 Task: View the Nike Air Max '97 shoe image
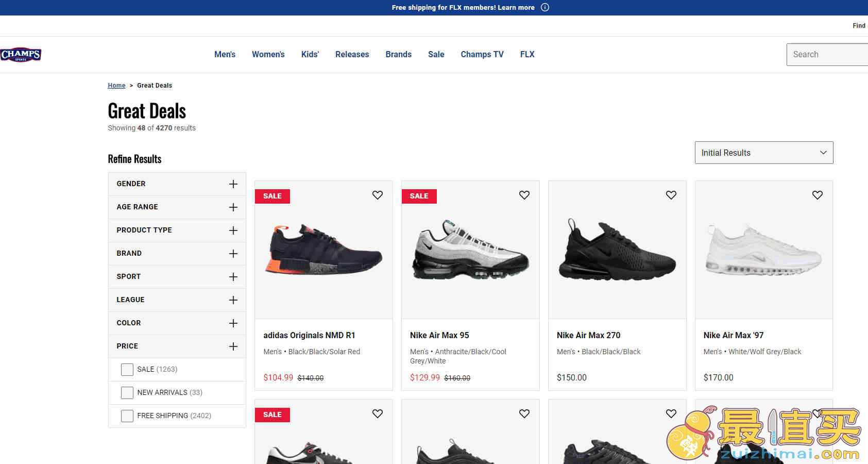764,250
